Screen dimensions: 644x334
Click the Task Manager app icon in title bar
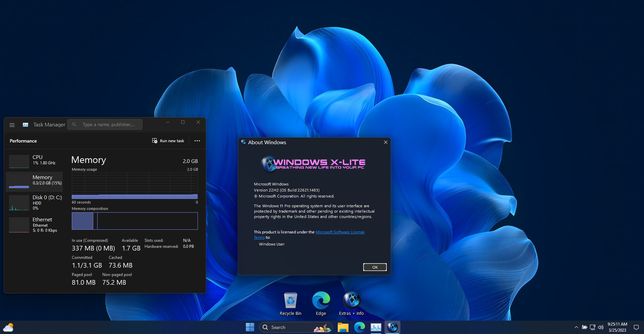point(25,125)
